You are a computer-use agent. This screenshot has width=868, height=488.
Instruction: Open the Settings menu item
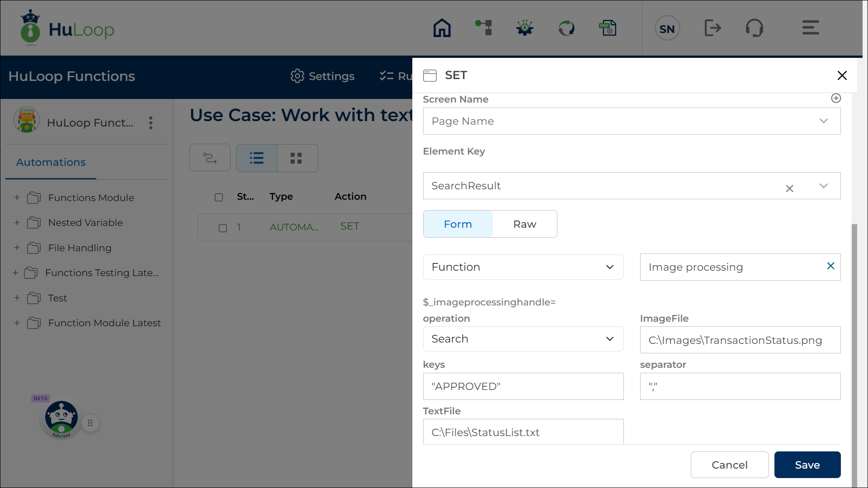tap(322, 76)
